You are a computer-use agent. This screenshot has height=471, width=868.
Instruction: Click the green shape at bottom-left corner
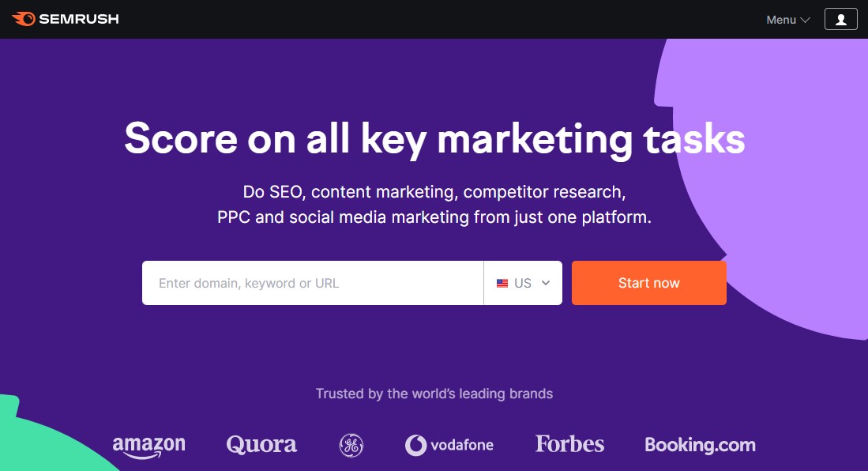39,443
